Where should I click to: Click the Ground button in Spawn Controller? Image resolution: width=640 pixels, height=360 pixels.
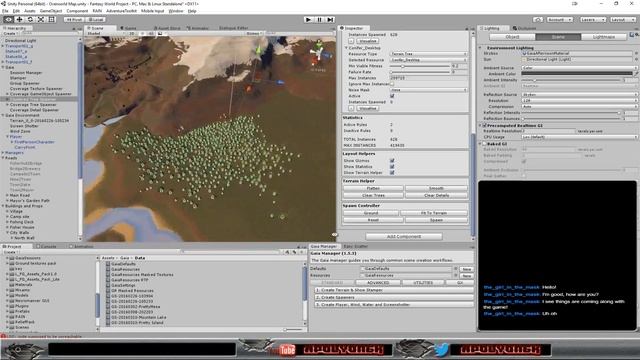(371, 213)
